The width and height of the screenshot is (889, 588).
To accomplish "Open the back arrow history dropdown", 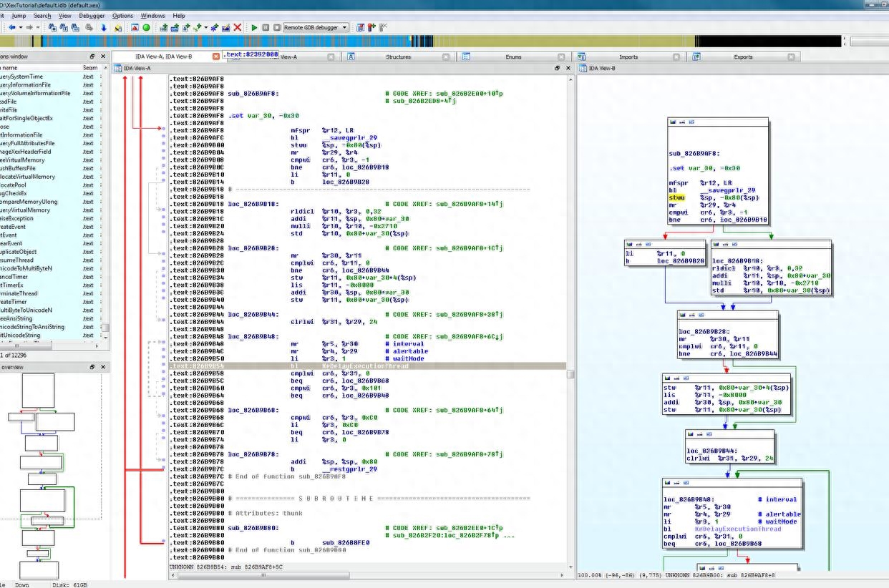I will [x=20, y=27].
